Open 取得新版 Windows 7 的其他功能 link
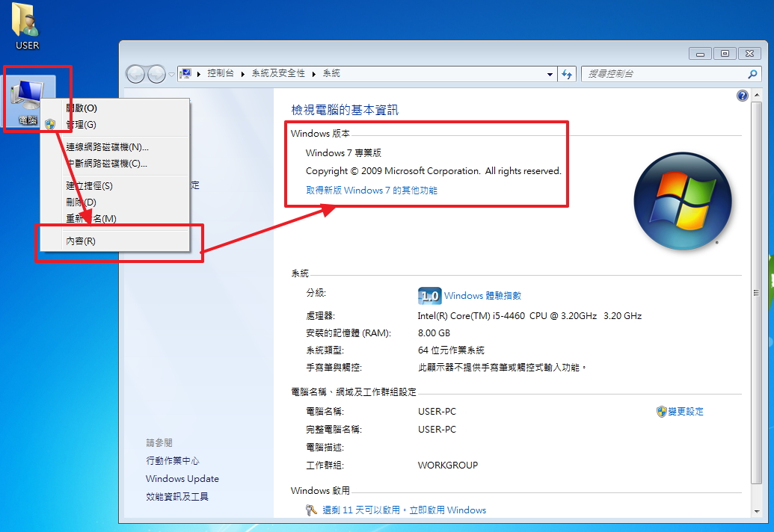The height and width of the screenshot is (532, 774). (x=371, y=191)
